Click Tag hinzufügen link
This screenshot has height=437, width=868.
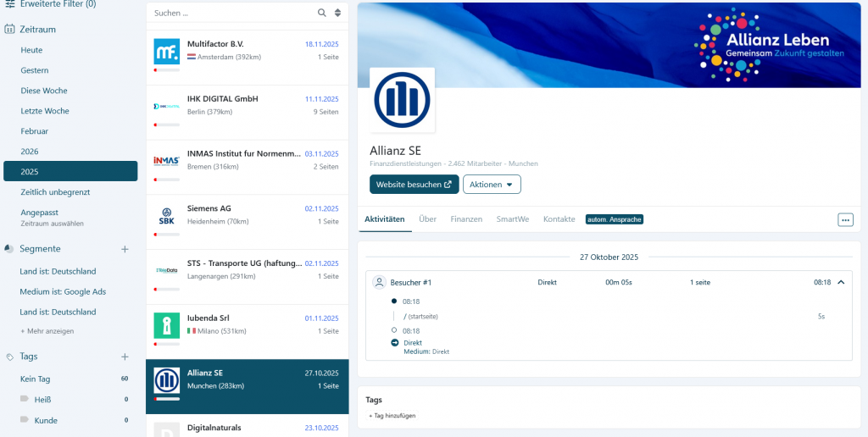[x=392, y=416]
